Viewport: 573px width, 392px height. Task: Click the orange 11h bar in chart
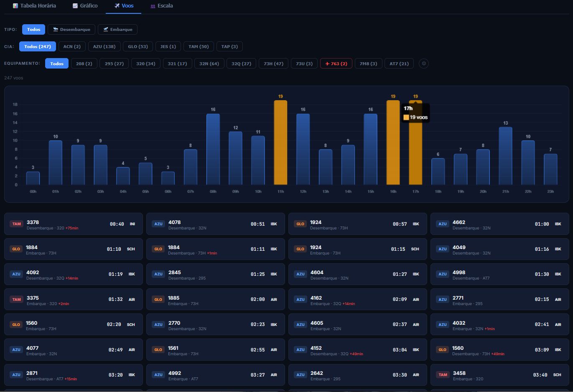[x=280, y=143]
